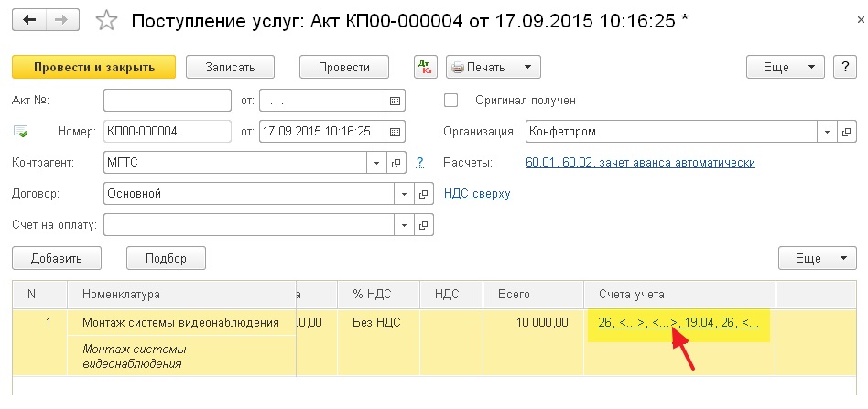Click the % НДС column header
868x409 pixels.
tap(379, 295)
